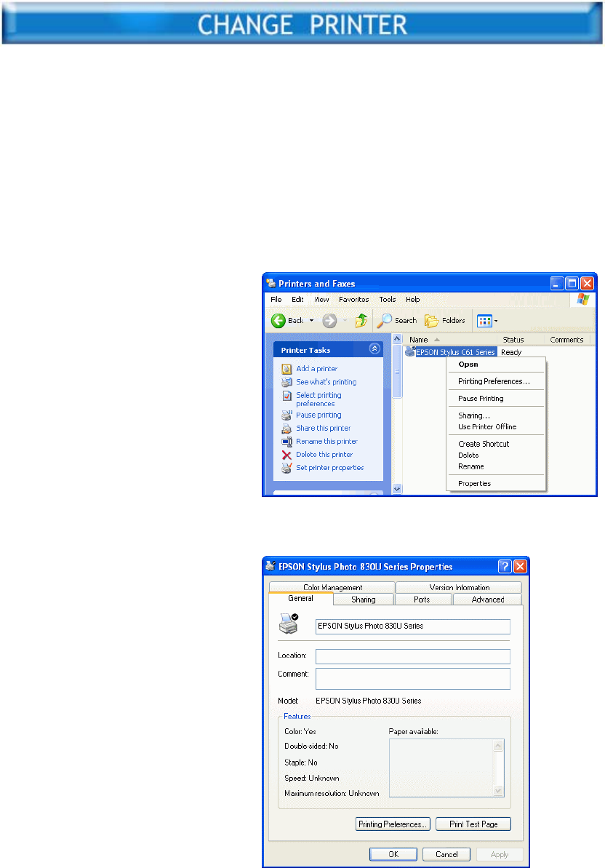Switch to the Version Information tab
Viewport: 605px width, 868px height.
(x=459, y=587)
